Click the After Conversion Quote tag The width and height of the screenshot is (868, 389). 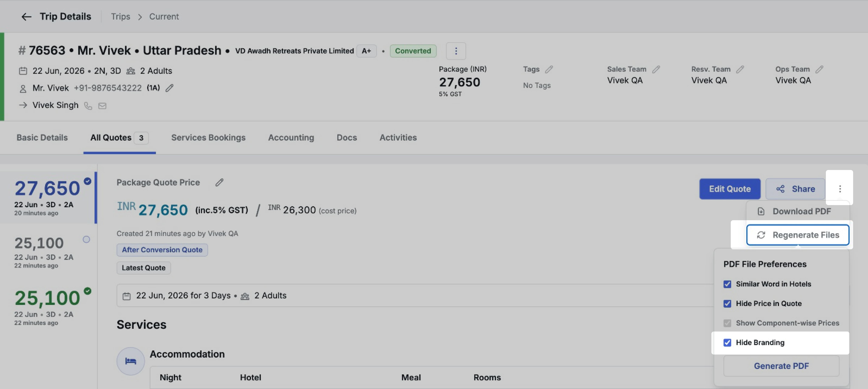pyautogui.click(x=162, y=250)
